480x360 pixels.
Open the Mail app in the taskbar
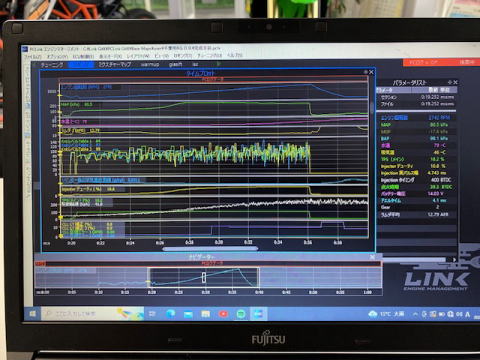tap(188, 314)
